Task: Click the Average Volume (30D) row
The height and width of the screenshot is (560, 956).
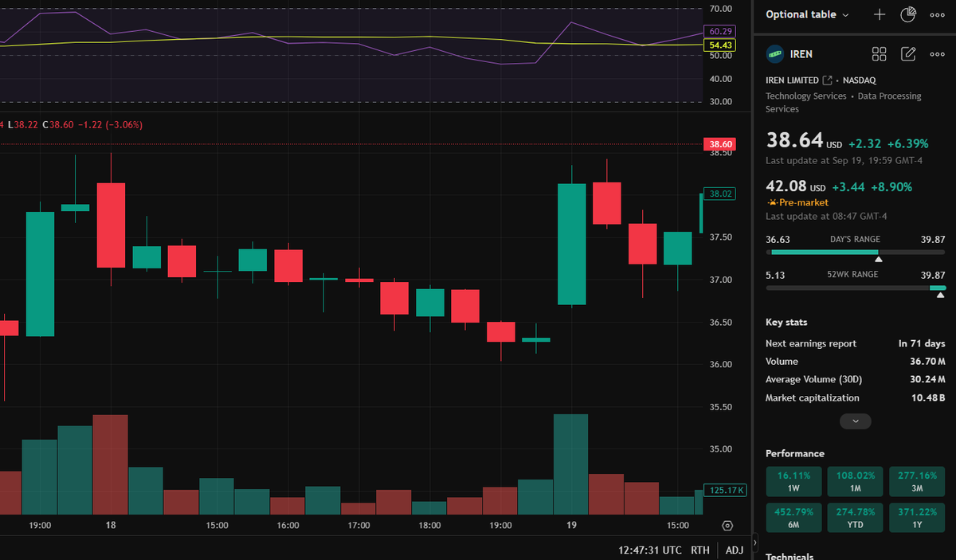Action: [x=856, y=379]
